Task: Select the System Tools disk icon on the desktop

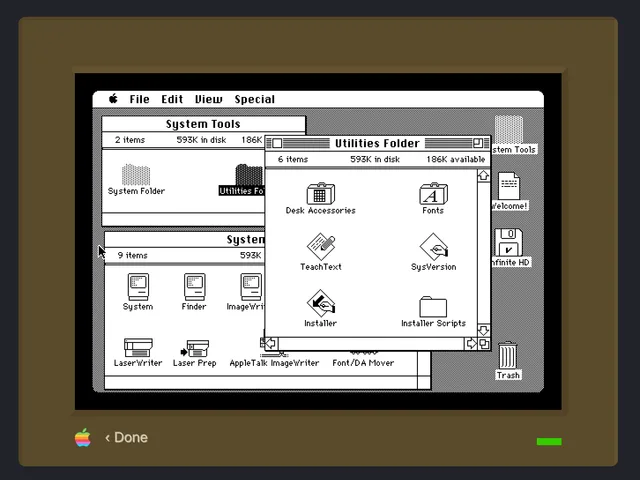Action: click(x=509, y=129)
